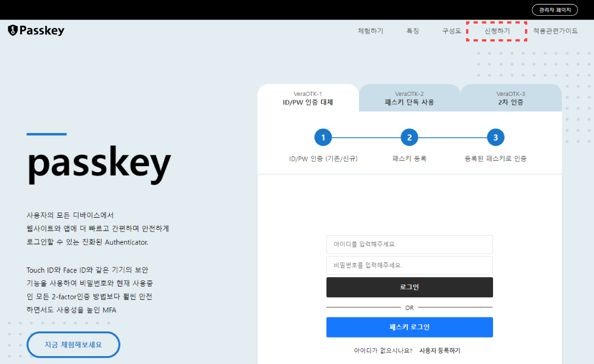The height and width of the screenshot is (364, 594).
Task: Click the '아이디가 없으시나요?' text
Action: [383, 351]
